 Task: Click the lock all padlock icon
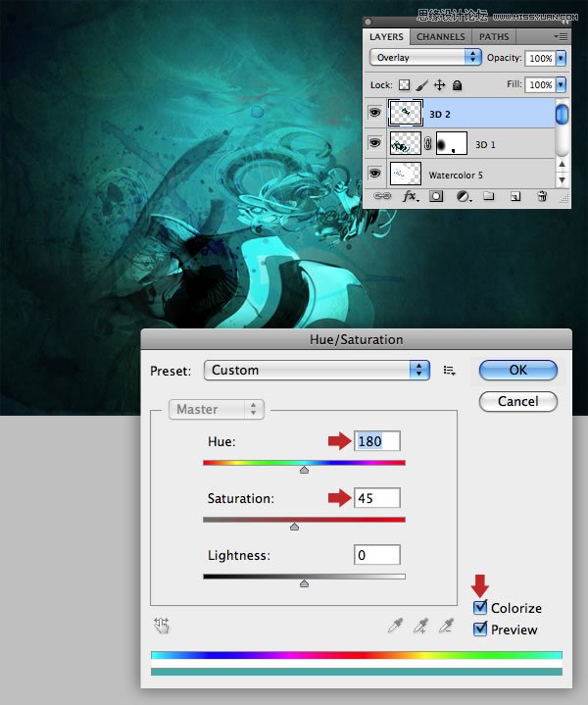456,86
